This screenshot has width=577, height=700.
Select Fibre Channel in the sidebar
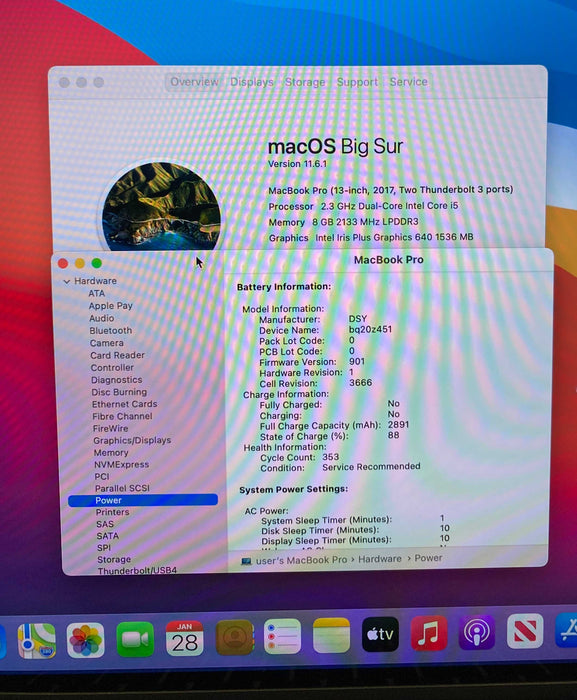pos(122,416)
